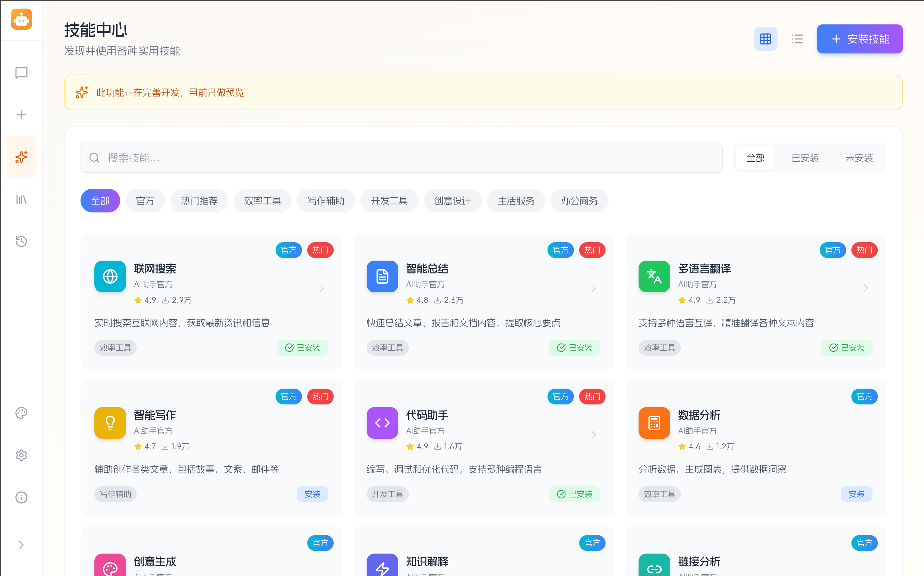Click the 官方 badge on 数据分析 card
Image resolution: width=924 pixels, height=576 pixels.
(x=864, y=397)
